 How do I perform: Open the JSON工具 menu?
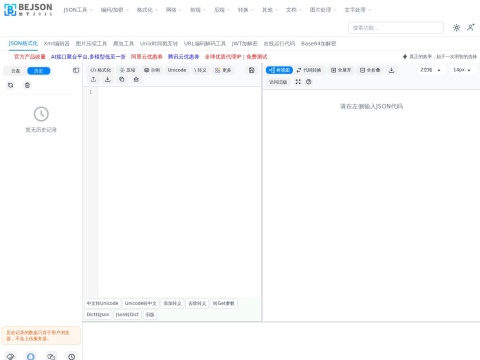coord(78,10)
